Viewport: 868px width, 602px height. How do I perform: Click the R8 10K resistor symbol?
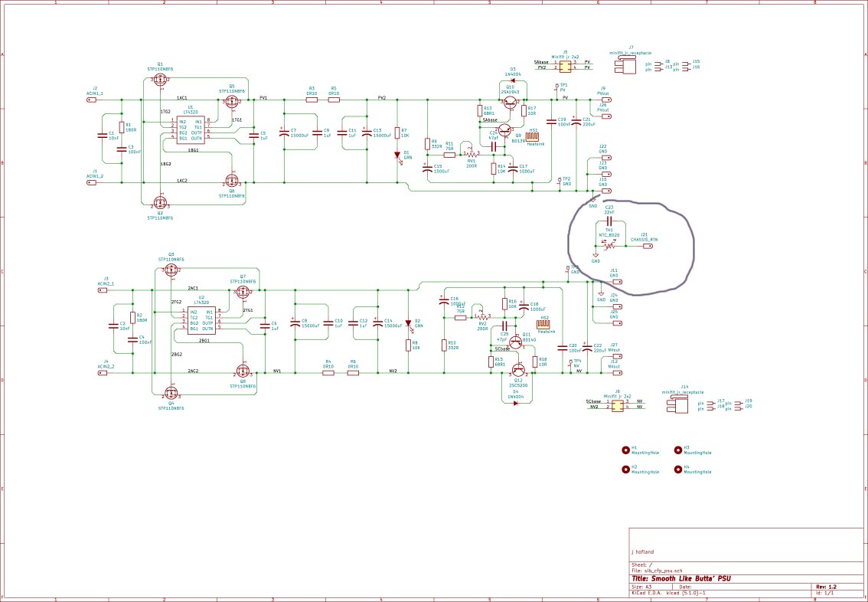tap(408, 345)
